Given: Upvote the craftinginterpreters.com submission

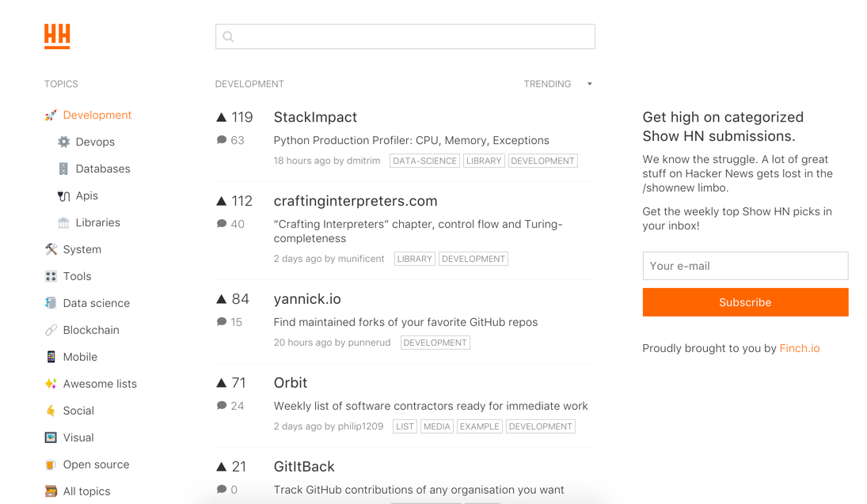Looking at the screenshot, I should 222,201.
